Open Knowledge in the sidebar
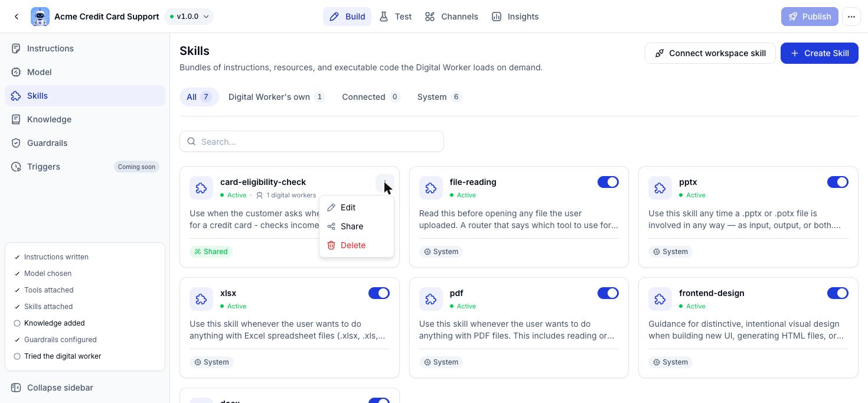Image resolution: width=868 pixels, height=403 pixels. (85, 119)
